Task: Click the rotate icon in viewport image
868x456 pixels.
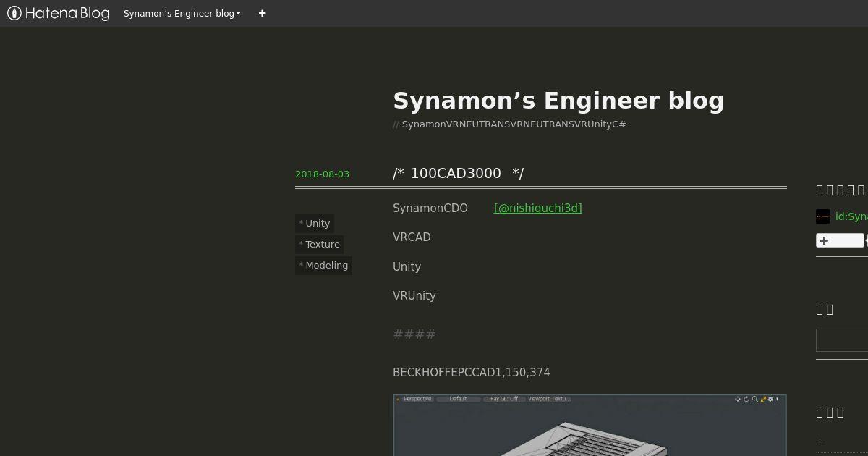Action: 746,399
